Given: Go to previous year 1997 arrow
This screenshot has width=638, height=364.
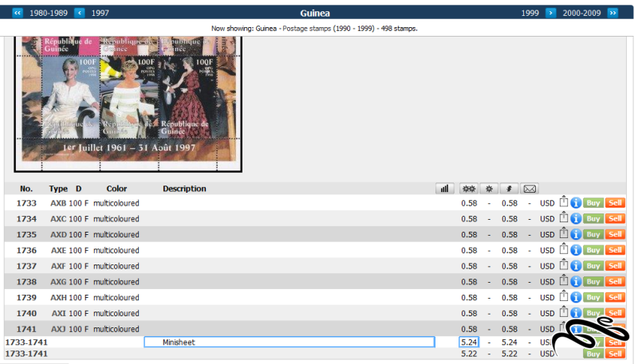Looking at the screenshot, I should point(79,13).
